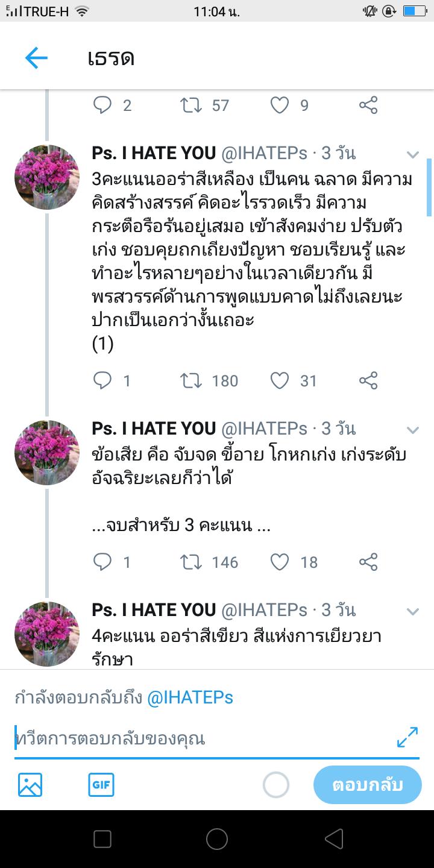This screenshot has width=434, height=868.
Task: Open the options chevron on the 4คะแนน tweet
Action: click(x=413, y=611)
